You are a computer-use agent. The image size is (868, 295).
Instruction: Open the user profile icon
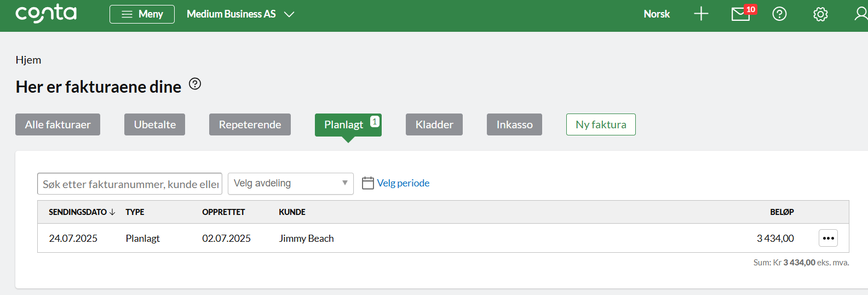[x=861, y=14]
